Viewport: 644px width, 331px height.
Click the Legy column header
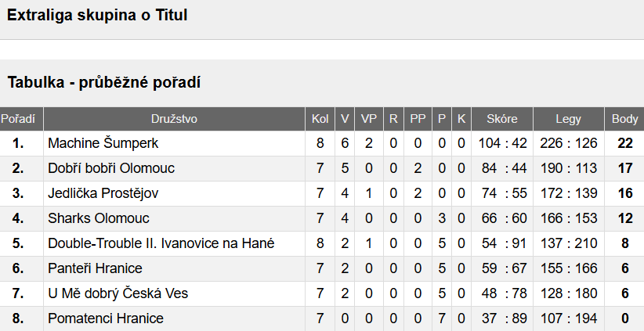tap(569, 119)
